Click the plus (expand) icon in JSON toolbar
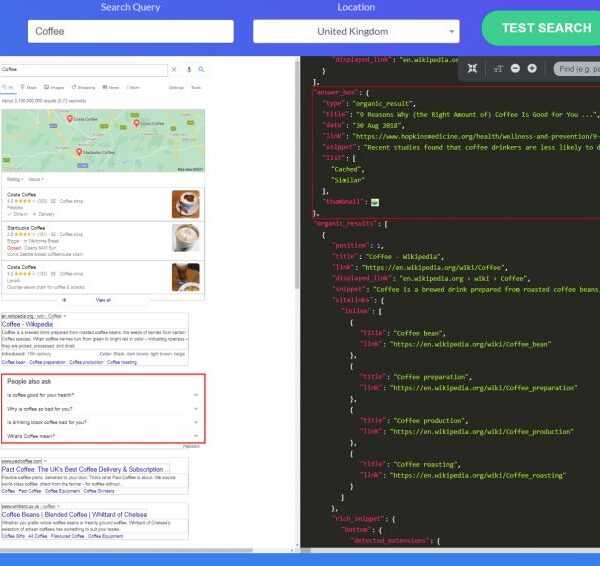The image size is (600, 566). click(x=532, y=68)
